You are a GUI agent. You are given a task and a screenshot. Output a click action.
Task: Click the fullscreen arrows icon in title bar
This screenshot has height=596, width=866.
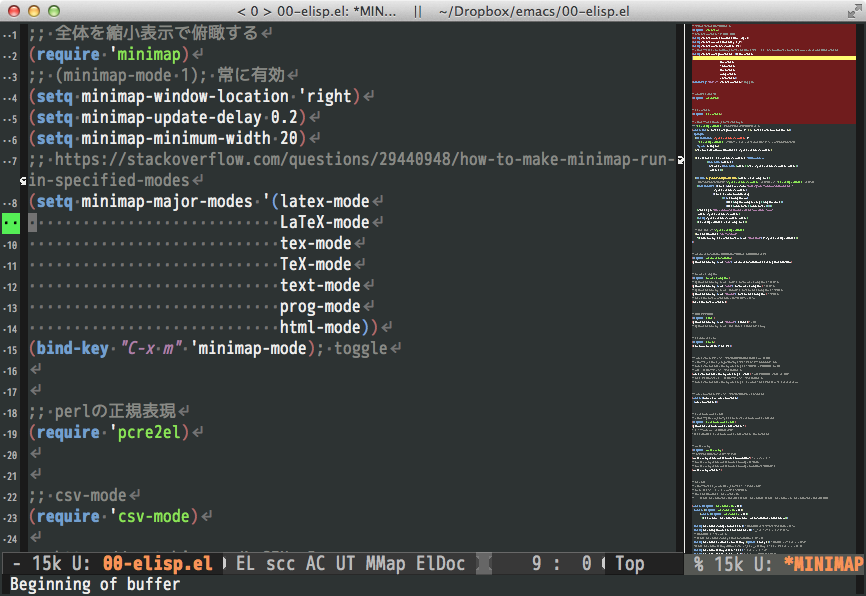click(x=854, y=11)
